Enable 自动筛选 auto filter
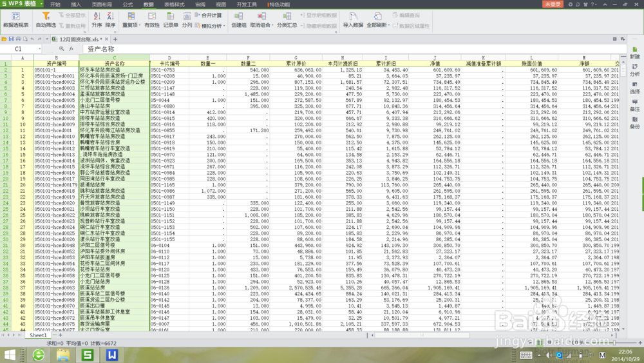644x363 pixels. [x=46, y=20]
